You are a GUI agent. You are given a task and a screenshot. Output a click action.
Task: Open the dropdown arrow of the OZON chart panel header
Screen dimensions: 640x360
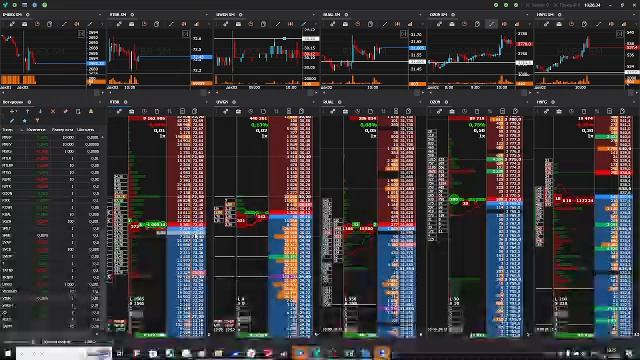[x=528, y=14]
